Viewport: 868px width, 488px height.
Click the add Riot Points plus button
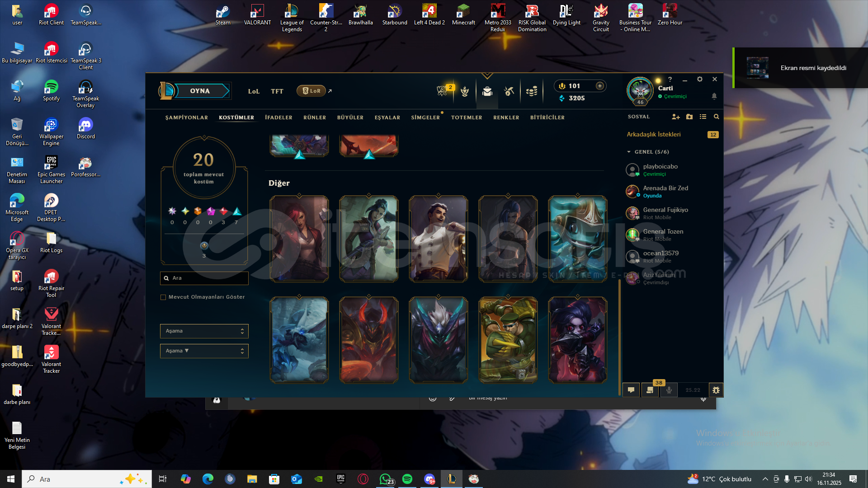coord(599,86)
